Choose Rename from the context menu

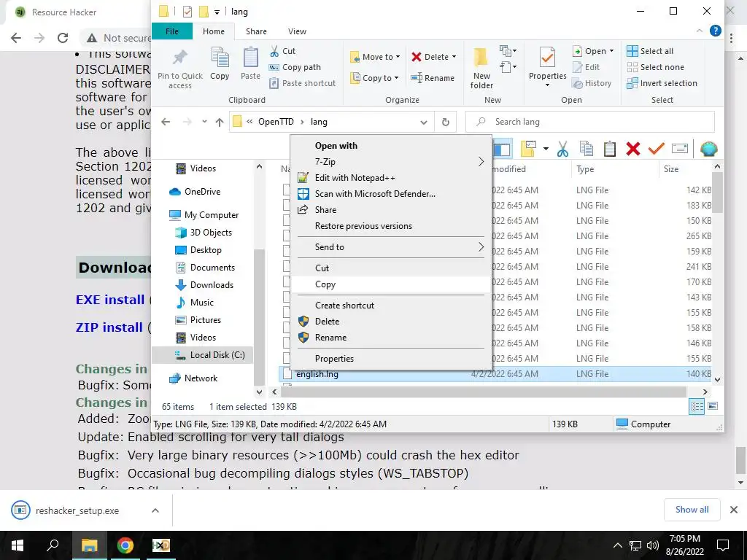coord(391,338)
